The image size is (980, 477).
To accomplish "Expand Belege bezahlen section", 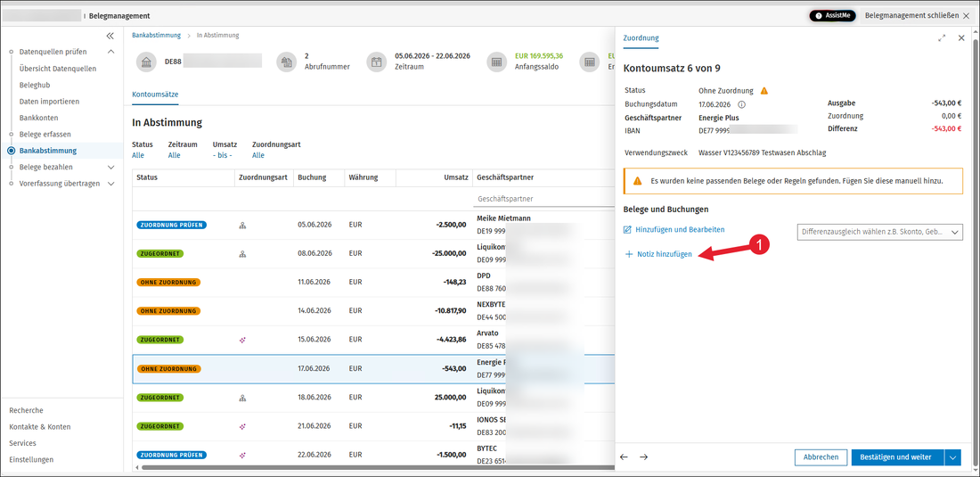I will pos(111,168).
